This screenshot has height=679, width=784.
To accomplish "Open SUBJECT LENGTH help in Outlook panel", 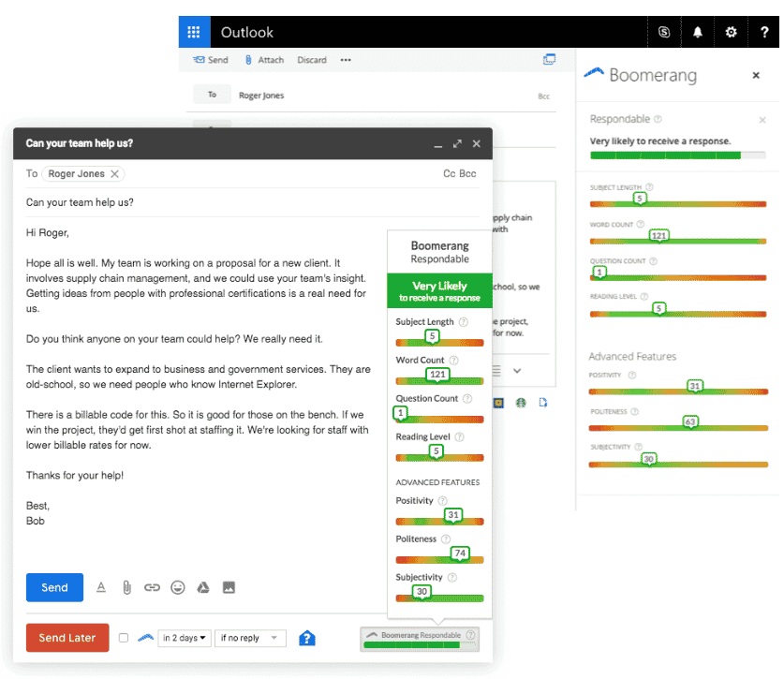I will tap(649, 187).
